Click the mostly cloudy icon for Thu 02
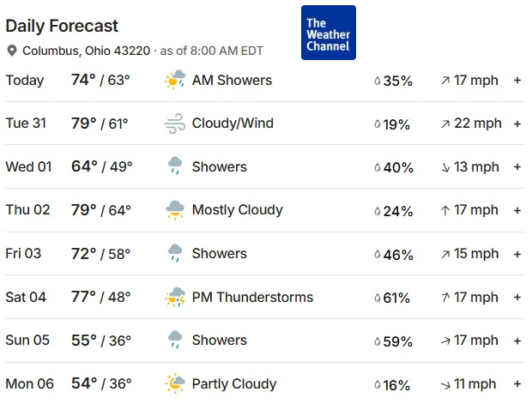 coord(175,210)
